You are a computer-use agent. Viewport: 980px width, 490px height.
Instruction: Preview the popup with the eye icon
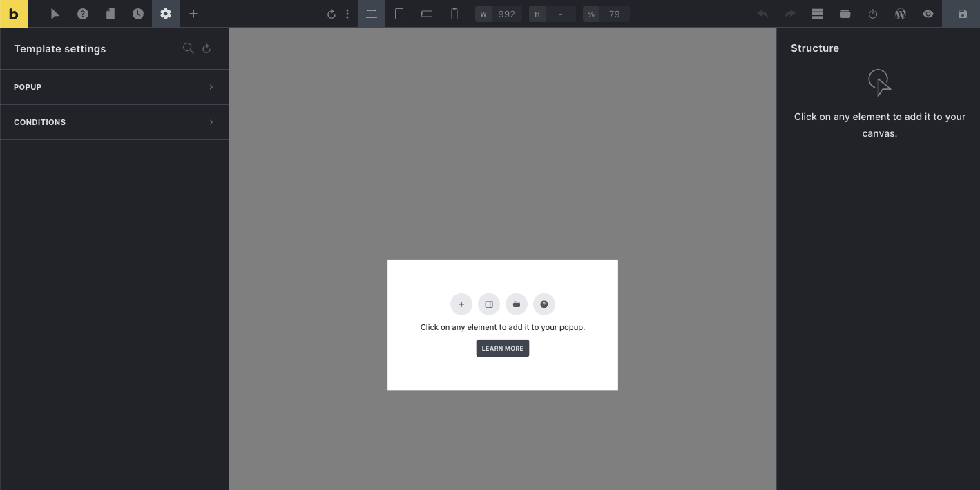pos(928,14)
